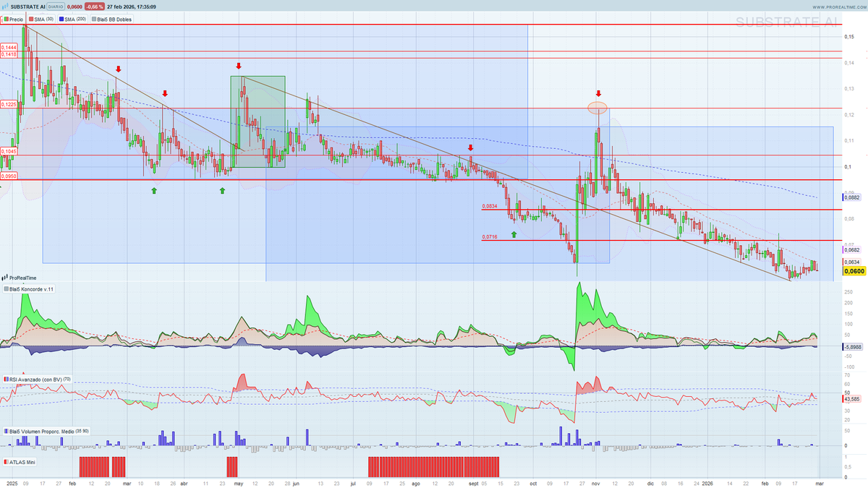Open Blai5 Volumen Proporc. Medio panel label

[46, 431]
